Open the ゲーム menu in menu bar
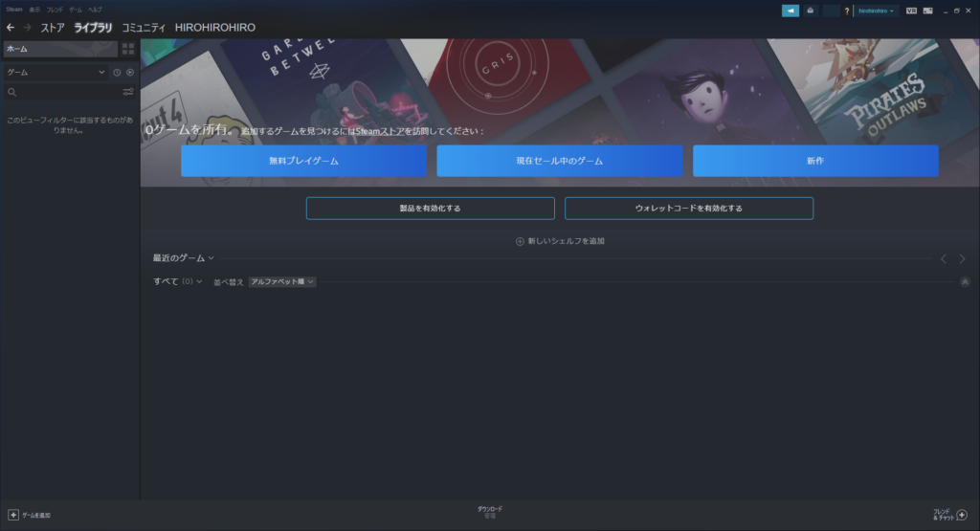Viewport: 980px width, 531px height. [75, 10]
